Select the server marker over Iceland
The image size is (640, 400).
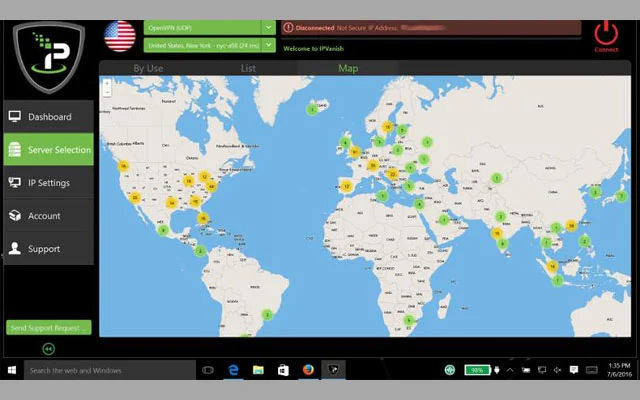pos(312,109)
